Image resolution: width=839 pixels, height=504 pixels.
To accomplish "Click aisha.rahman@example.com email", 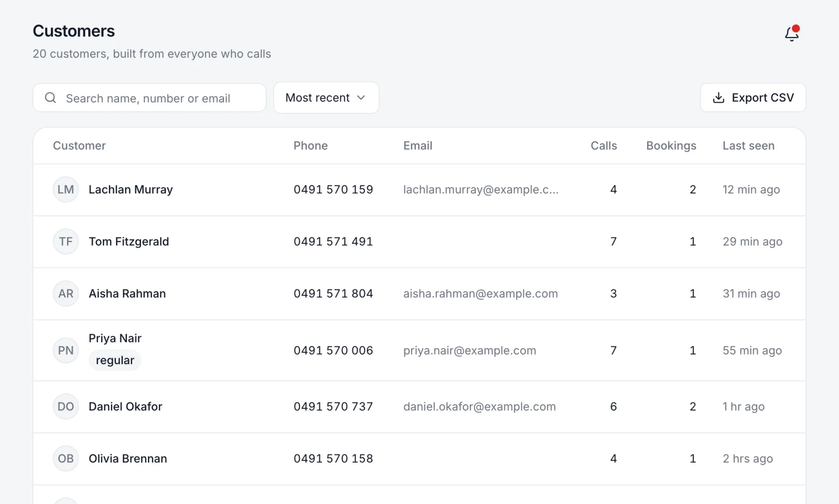I will (480, 293).
